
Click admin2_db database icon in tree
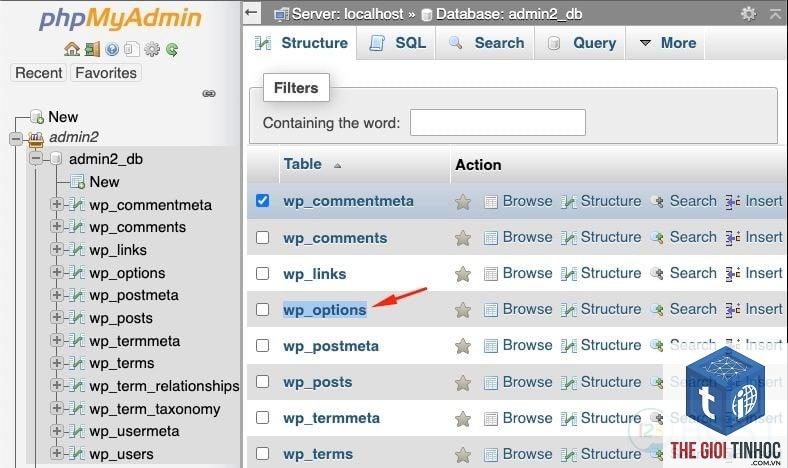click(x=56, y=158)
